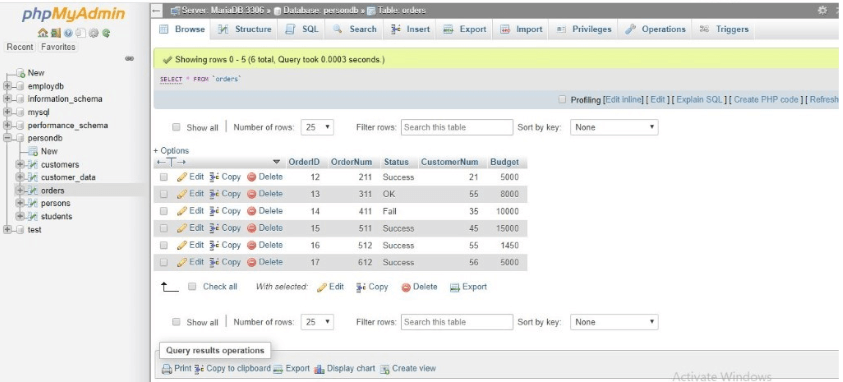The width and height of the screenshot is (843, 382).
Task: Open lower Sort by key dropdown
Action: [x=614, y=322]
